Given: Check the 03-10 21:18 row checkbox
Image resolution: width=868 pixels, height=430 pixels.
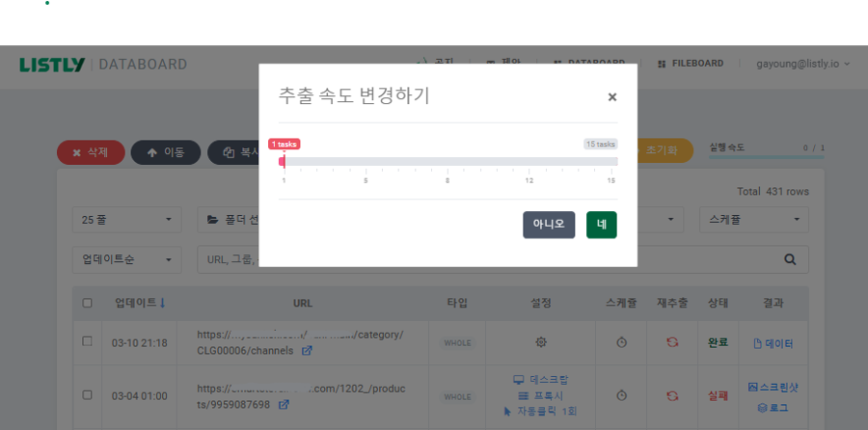Looking at the screenshot, I should point(87,341).
